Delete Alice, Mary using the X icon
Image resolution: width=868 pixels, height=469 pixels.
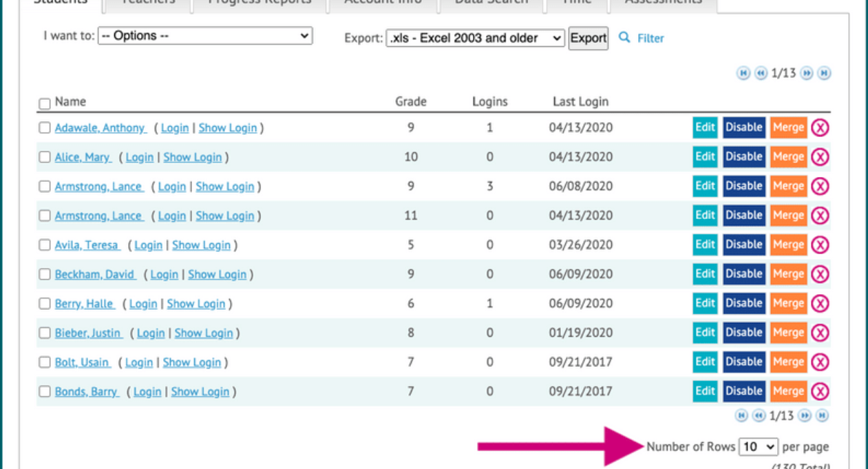(x=820, y=157)
